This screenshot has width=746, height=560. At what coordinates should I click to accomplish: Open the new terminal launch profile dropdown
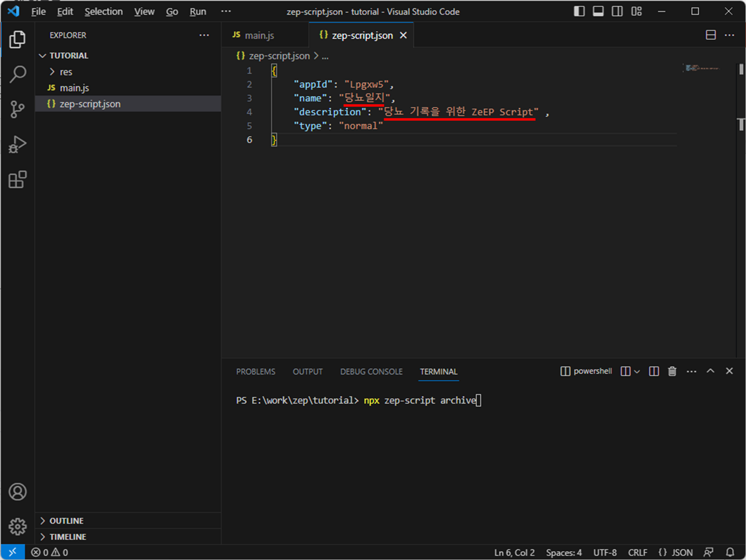coord(637,371)
